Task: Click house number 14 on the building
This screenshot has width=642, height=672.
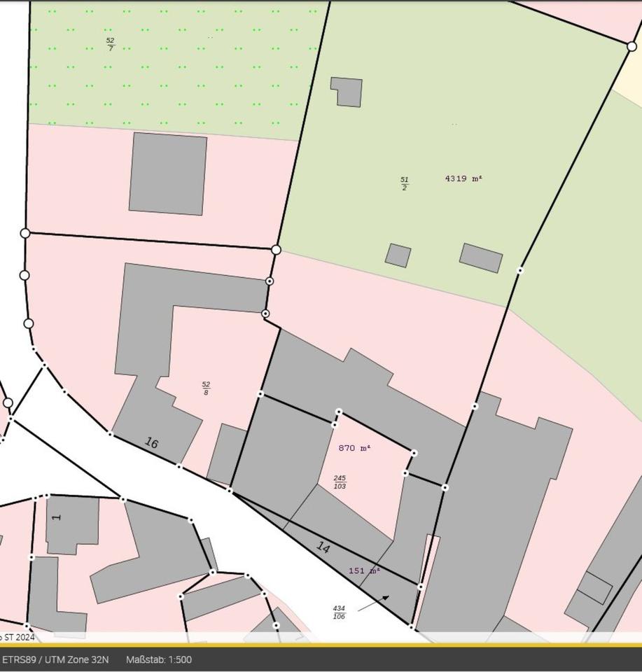Action: (x=323, y=547)
